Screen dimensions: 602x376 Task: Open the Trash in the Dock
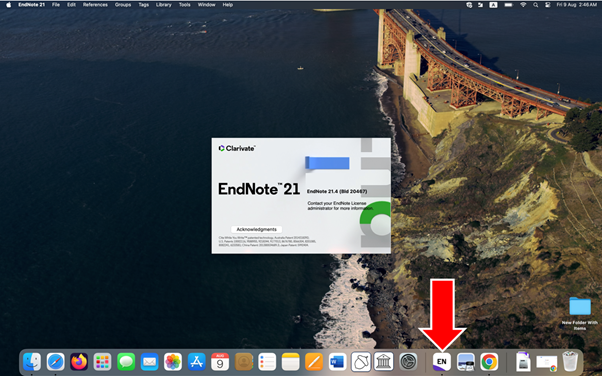[x=570, y=362]
